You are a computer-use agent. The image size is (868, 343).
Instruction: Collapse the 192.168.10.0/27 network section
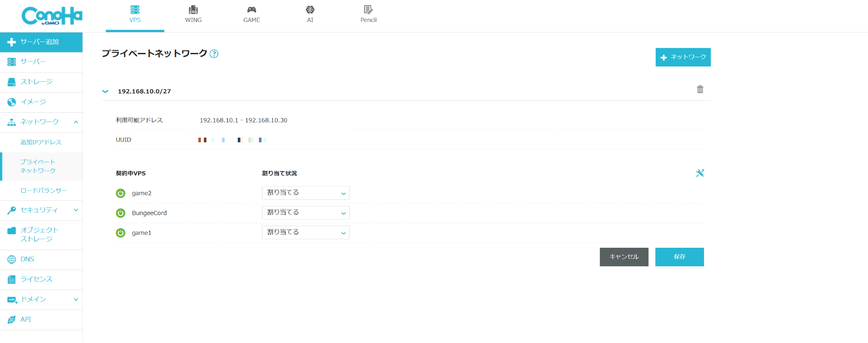[106, 91]
